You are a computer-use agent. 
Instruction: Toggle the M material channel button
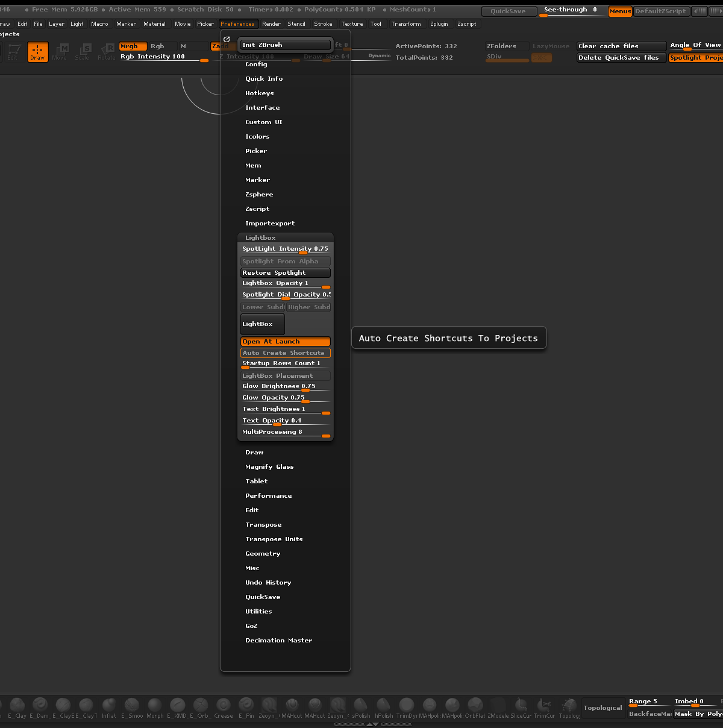pyautogui.click(x=193, y=46)
